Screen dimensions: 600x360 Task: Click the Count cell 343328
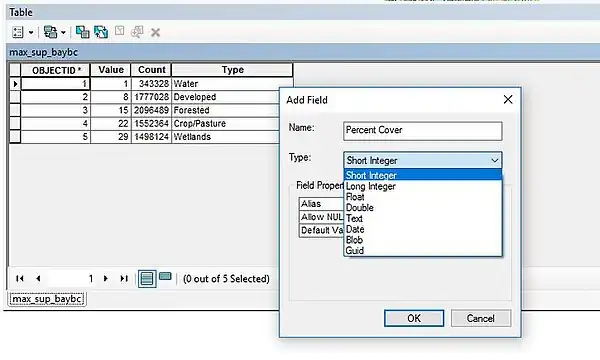pyautogui.click(x=151, y=84)
